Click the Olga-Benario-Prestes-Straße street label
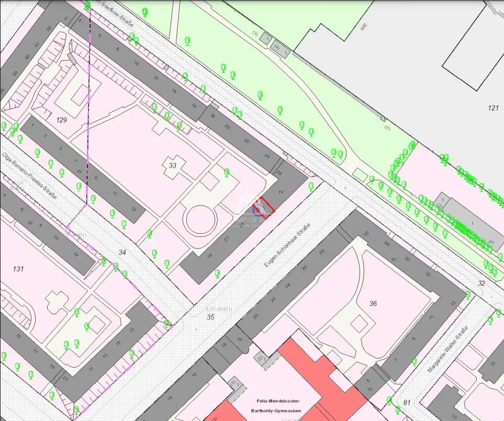Screen dimensions: 504x421 [28, 172]
